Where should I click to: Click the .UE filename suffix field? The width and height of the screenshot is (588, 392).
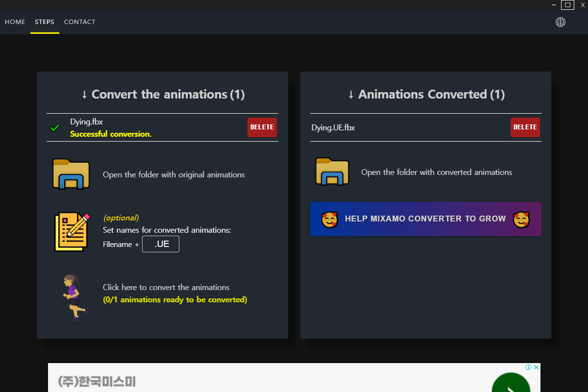click(x=161, y=244)
